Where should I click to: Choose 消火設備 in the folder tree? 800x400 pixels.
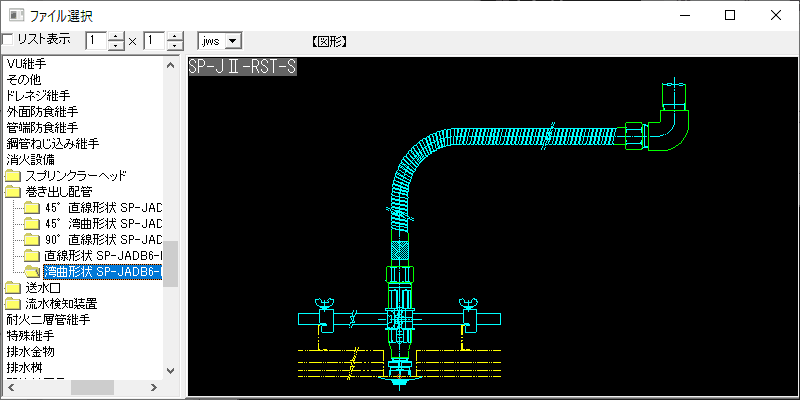pos(30,159)
